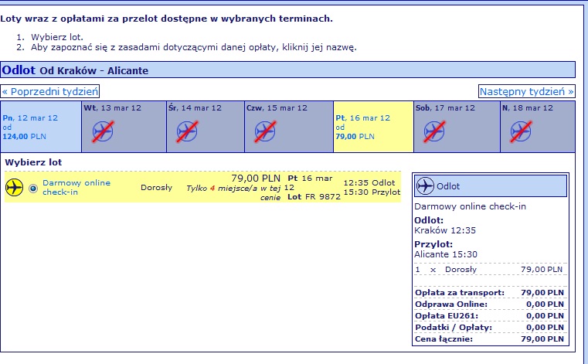Click the 124,00 PLN price on Monday
Screen dimensions: 588x364
click(25, 137)
